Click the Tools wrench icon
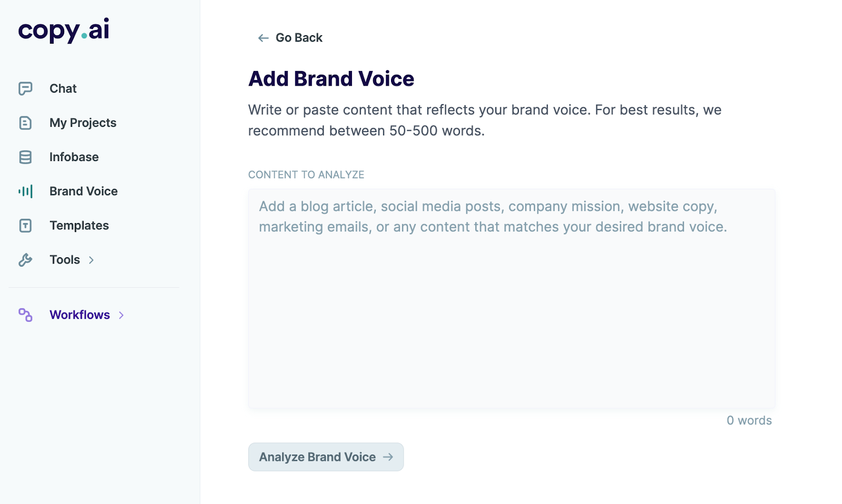 pyautogui.click(x=26, y=259)
